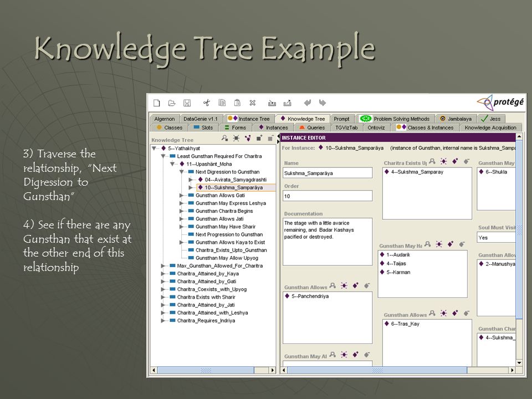Image resolution: width=532 pixels, height=399 pixels.
Task: Click the references star icon in Knowledge Tree header
Action: [x=236, y=138]
